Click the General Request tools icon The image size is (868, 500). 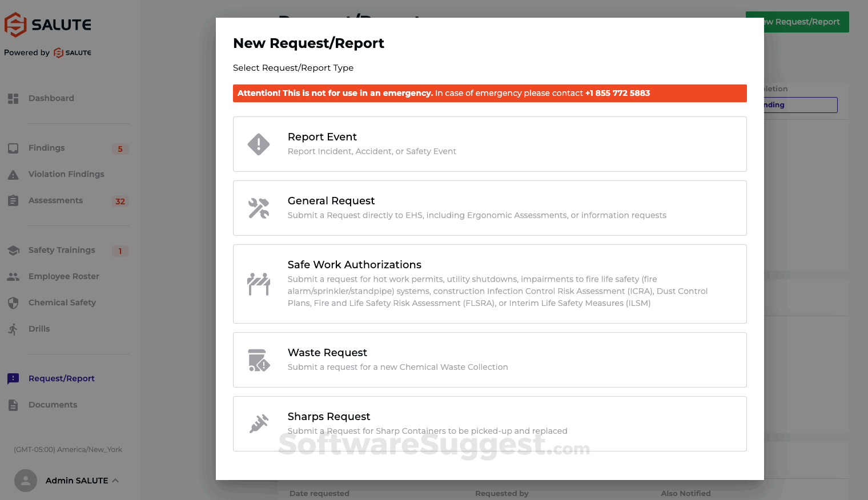click(x=259, y=208)
